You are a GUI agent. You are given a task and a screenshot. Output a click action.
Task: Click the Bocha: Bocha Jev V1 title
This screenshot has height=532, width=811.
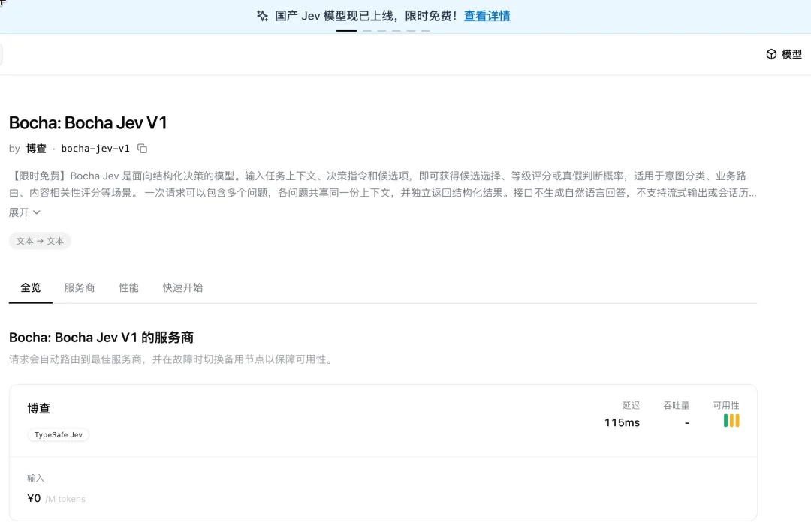pos(88,123)
